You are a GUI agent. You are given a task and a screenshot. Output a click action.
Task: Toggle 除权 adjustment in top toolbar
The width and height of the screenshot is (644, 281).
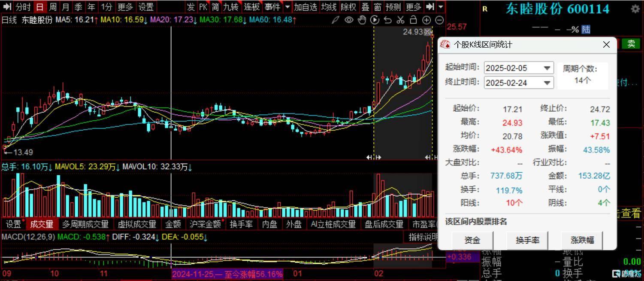pyautogui.click(x=348, y=7)
